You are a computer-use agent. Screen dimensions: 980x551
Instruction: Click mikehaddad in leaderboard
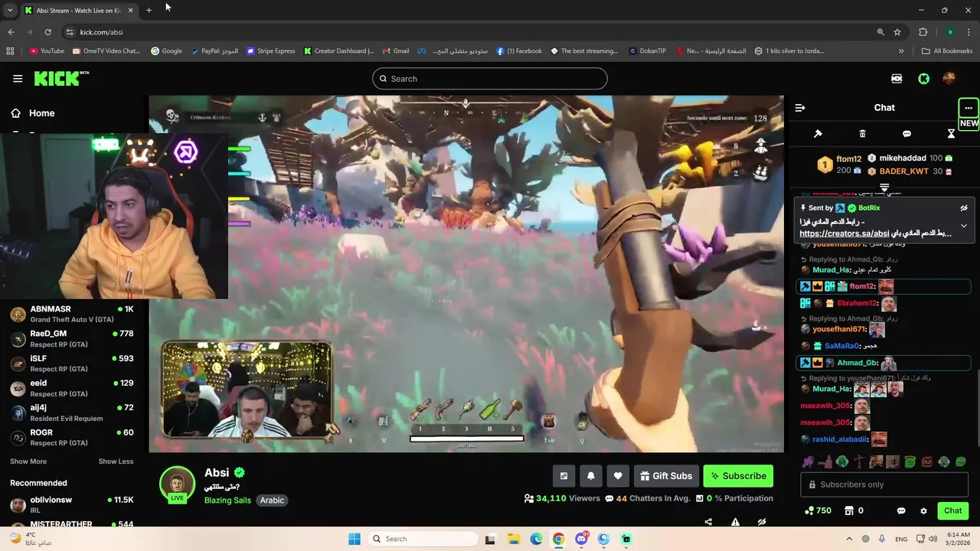pos(903,158)
